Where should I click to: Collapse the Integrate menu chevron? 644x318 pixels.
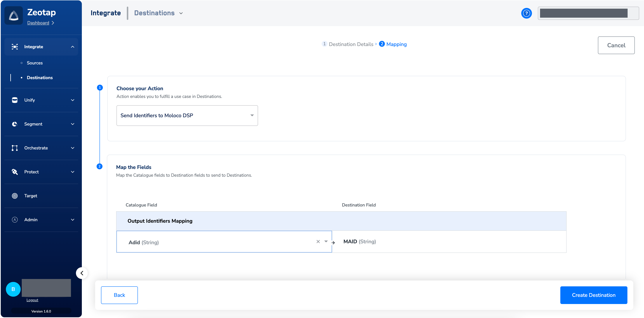click(x=72, y=47)
